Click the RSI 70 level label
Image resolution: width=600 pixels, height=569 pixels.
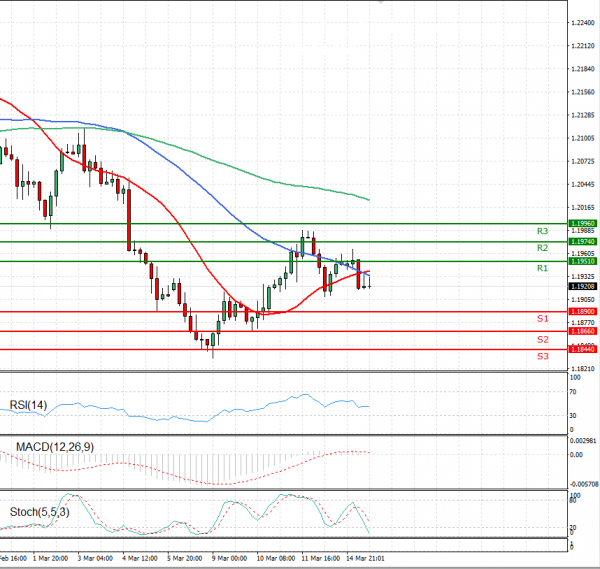(573, 392)
